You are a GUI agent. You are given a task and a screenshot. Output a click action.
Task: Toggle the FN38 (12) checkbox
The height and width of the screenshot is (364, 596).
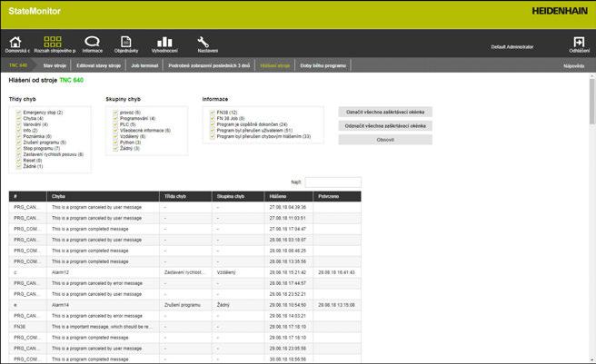point(213,113)
